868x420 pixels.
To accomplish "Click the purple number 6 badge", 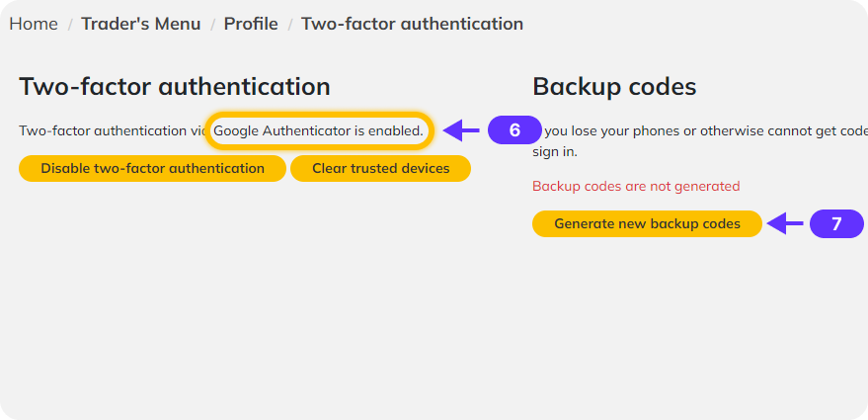I will click(514, 129).
